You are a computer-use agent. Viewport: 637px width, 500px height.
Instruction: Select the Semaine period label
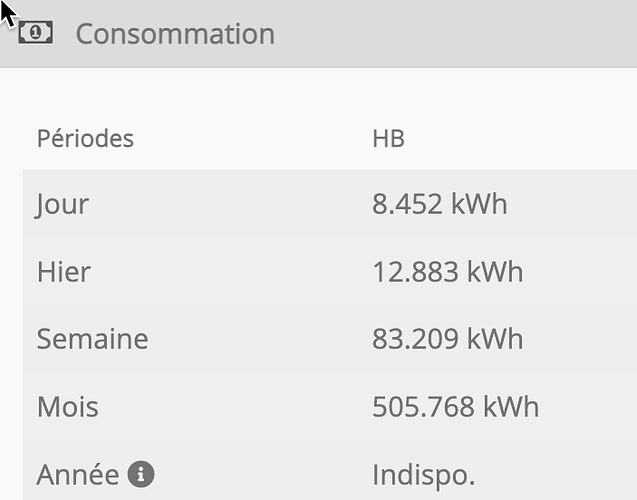tap(92, 339)
